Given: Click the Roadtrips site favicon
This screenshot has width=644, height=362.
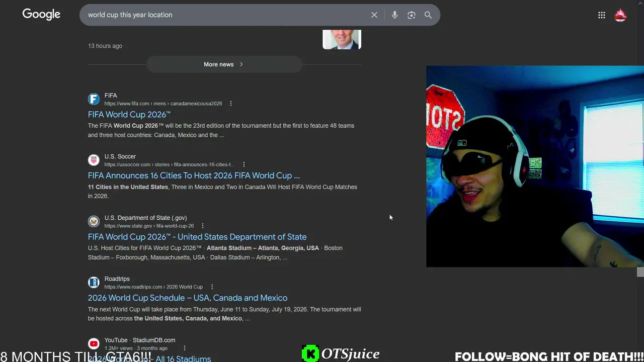Looking at the screenshot, I should click(94, 283).
